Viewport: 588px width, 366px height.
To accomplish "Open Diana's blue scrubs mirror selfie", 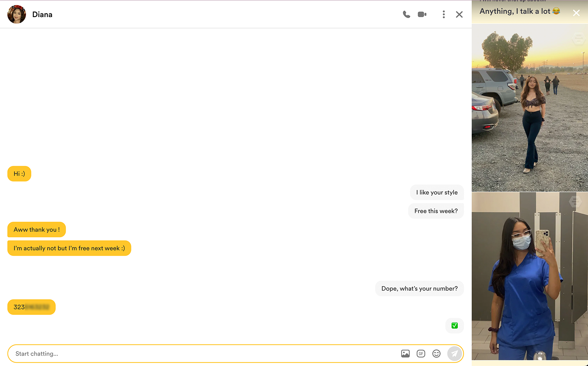I will (529, 276).
